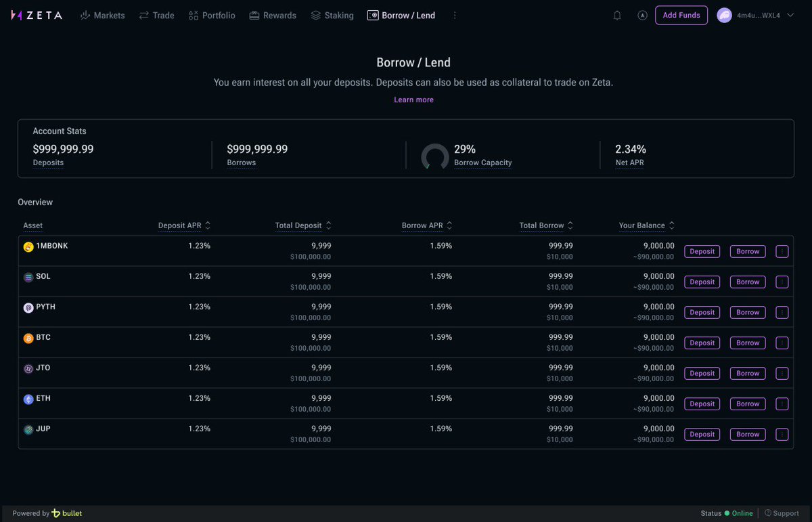This screenshot has width=812, height=522.
Task: Go to the Trade tab
Action: tap(156, 15)
